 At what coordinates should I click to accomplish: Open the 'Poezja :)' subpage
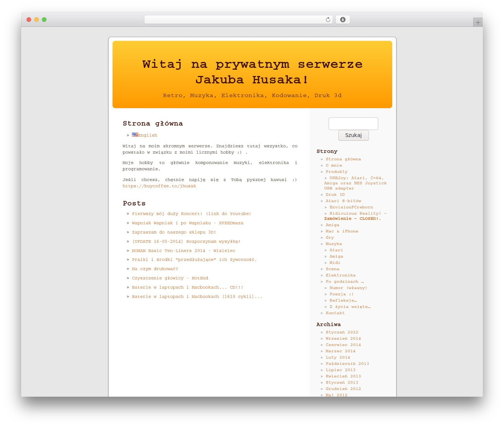[341, 294]
